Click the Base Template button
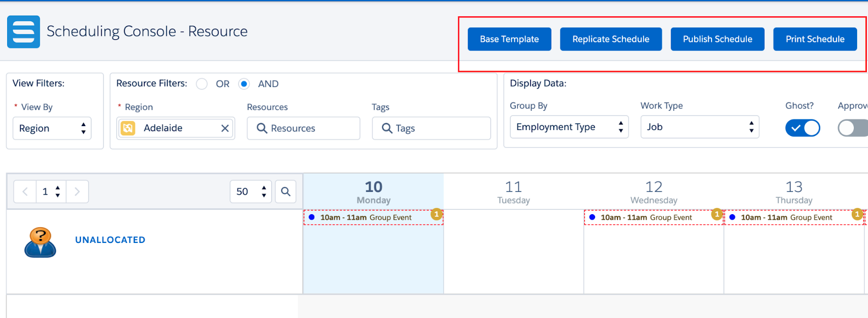Image resolution: width=868 pixels, height=318 pixels. pos(509,39)
